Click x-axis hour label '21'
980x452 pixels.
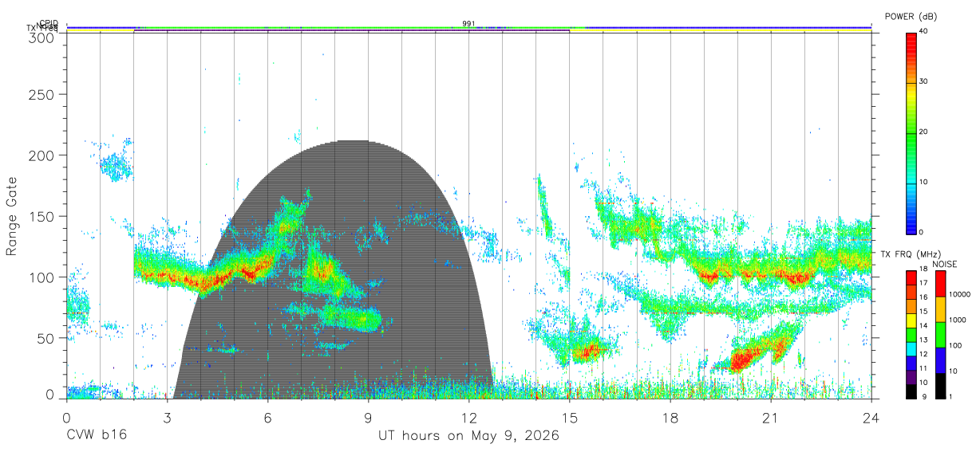pyautogui.click(x=771, y=418)
